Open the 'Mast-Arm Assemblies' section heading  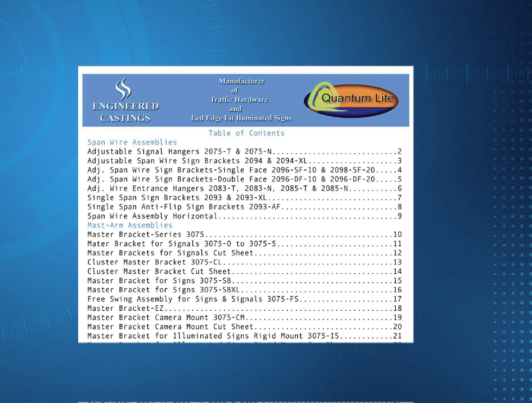[x=130, y=225]
